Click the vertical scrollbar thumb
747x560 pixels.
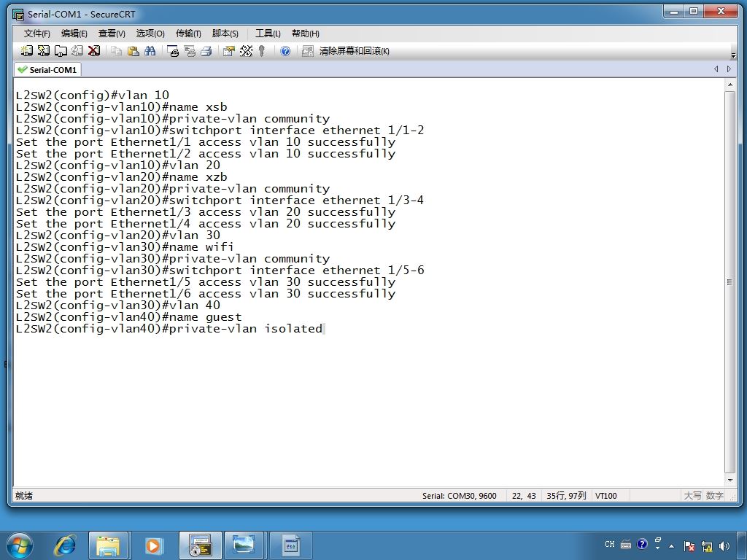click(729, 282)
